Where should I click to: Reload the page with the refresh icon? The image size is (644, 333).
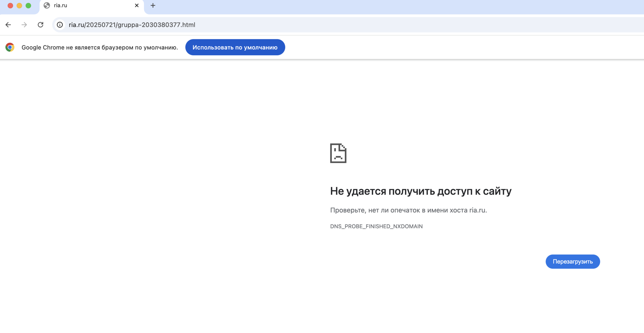(41, 25)
